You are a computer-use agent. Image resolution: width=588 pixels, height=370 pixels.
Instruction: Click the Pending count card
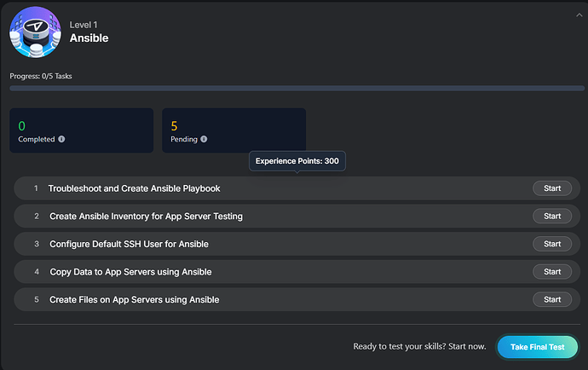(233, 130)
